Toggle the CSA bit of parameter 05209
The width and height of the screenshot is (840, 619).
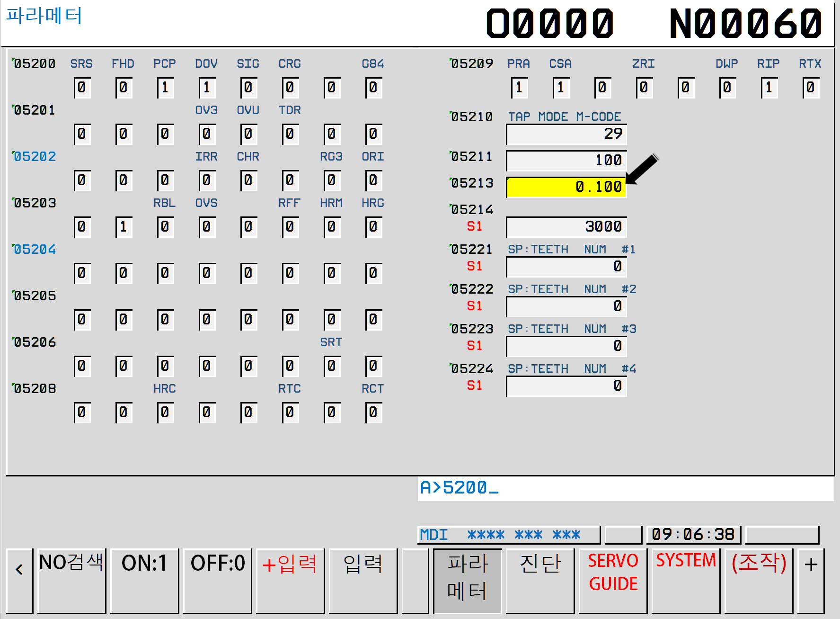coord(561,88)
